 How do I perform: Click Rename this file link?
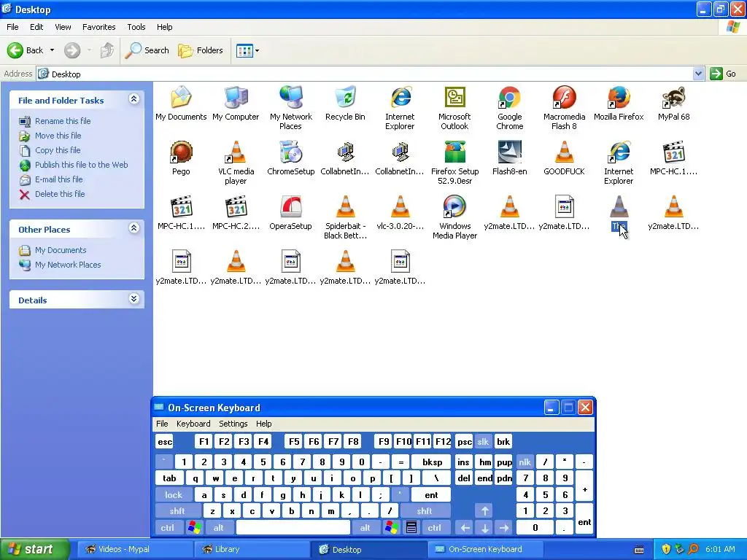pyautogui.click(x=63, y=121)
